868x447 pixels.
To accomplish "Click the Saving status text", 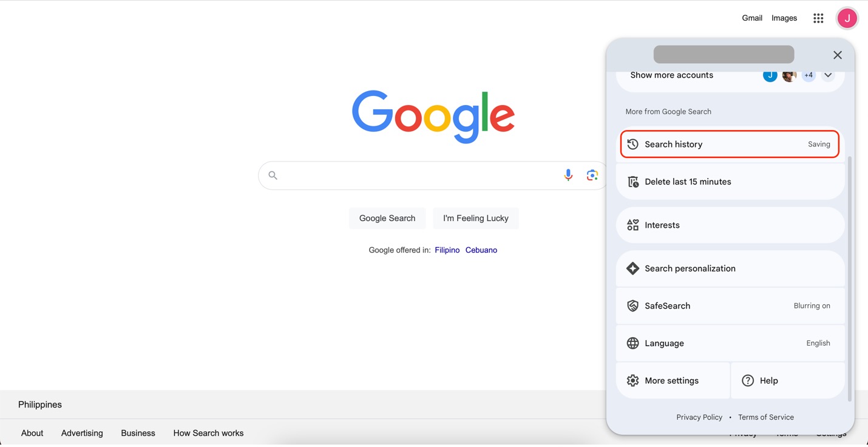I will 819,145.
